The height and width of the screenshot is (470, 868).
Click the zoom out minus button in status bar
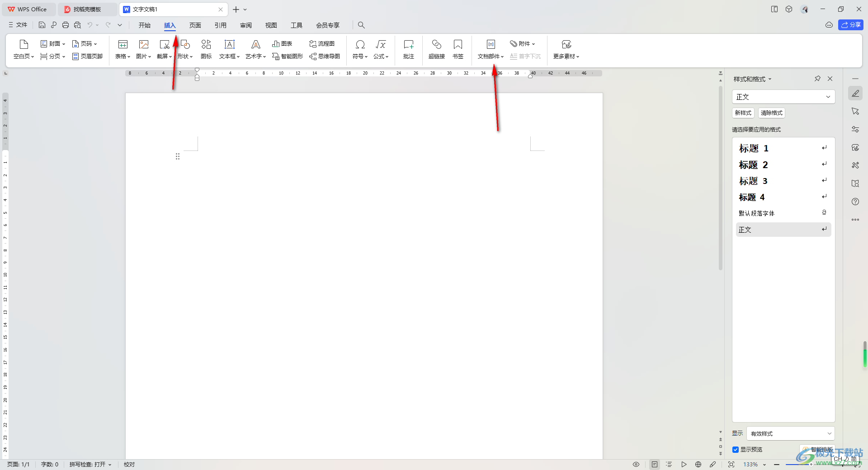pos(777,465)
